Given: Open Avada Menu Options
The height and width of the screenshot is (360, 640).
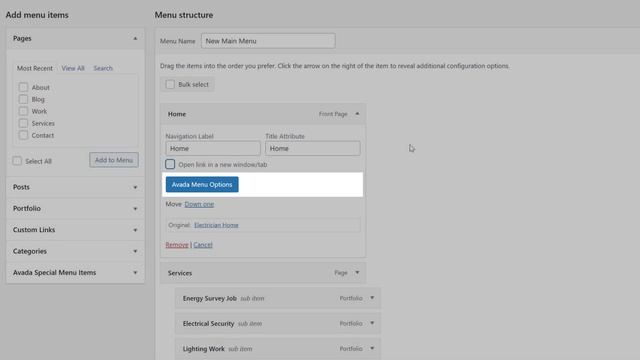Looking at the screenshot, I should click(x=202, y=184).
